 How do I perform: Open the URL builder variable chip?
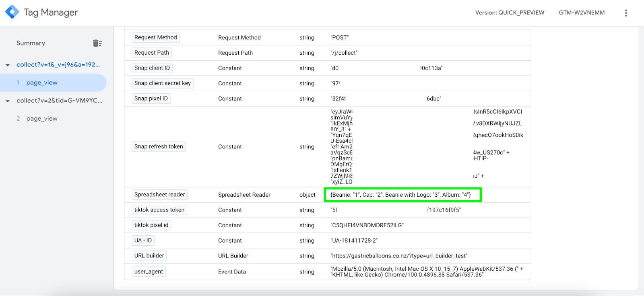click(x=149, y=256)
